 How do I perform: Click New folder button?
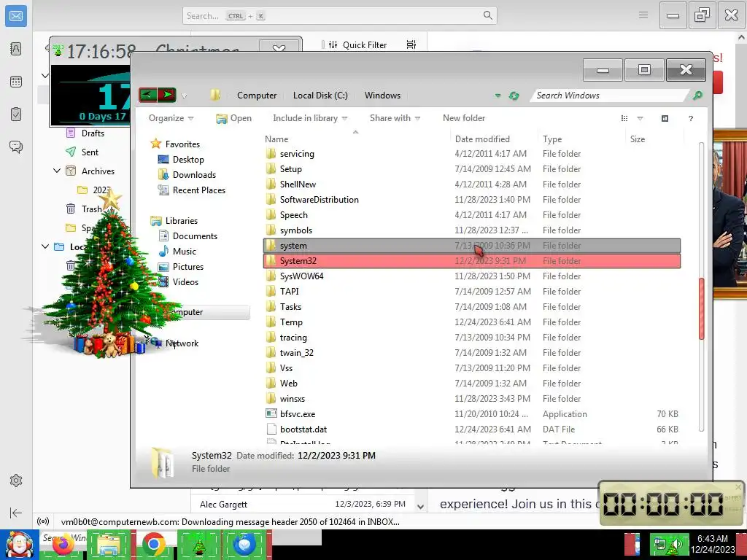click(x=463, y=118)
